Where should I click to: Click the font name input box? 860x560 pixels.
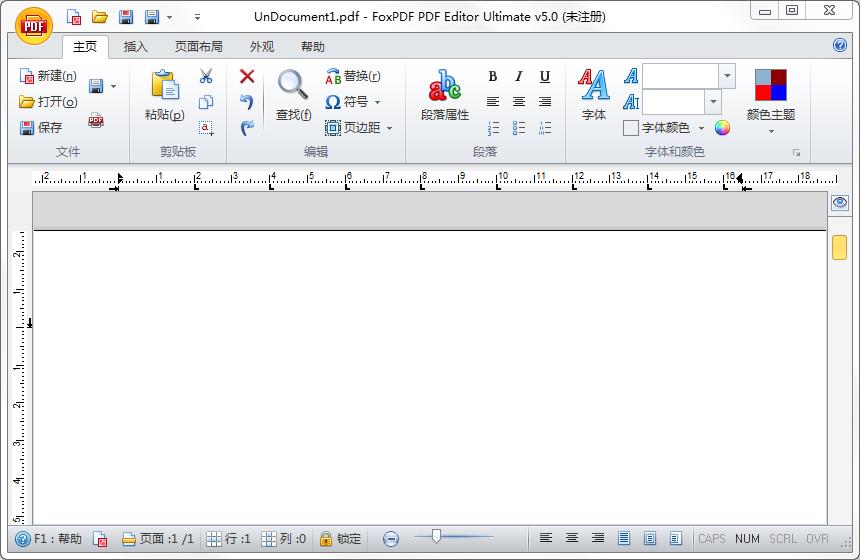(x=681, y=76)
